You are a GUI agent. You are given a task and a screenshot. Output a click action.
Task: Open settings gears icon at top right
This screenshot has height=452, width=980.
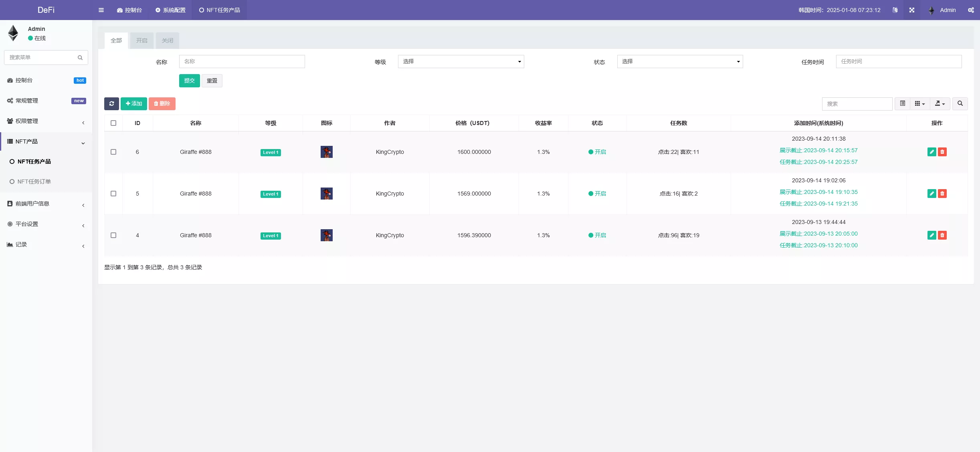971,10
